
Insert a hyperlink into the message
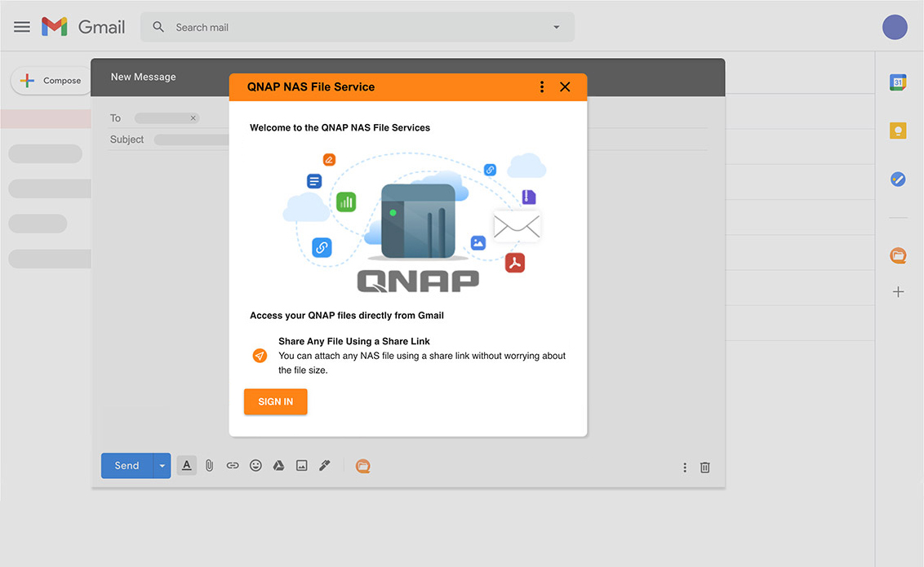[233, 465]
